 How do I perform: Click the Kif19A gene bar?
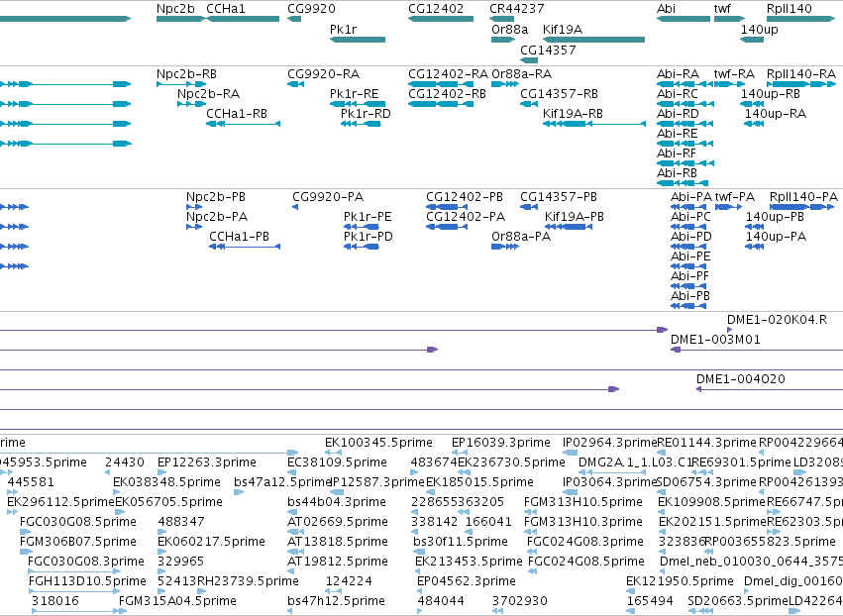tap(594, 40)
